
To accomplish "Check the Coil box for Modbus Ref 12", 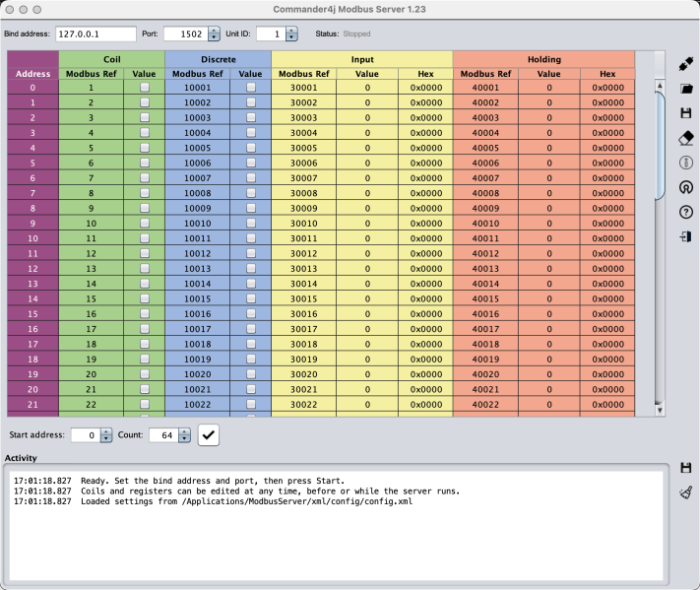I will coord(144,253).
